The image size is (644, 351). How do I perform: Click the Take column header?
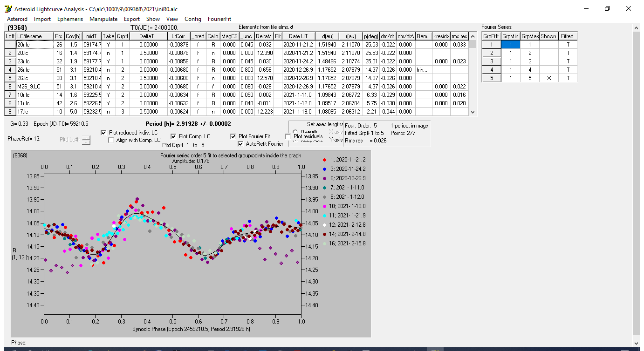tap(109, 36)
